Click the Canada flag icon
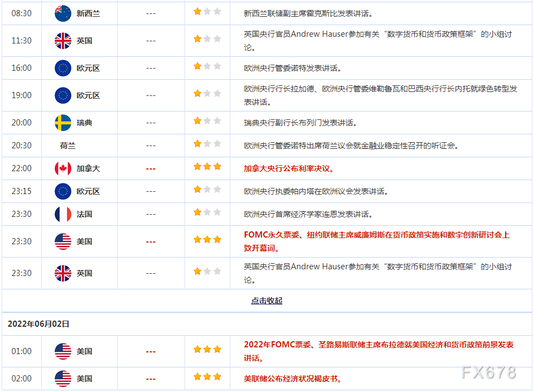This screenshot has height=392, width=533. tap(63, 168)
